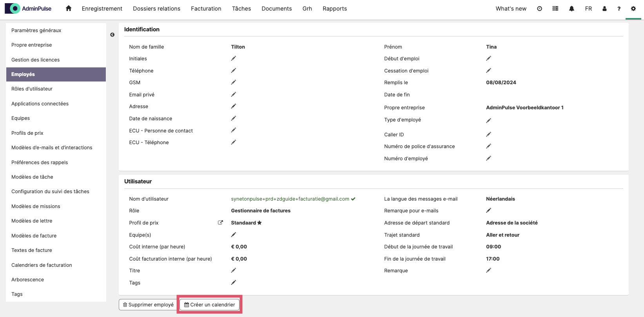
Task: Open Arborescence in sidebar
Action: pos(56,279)
